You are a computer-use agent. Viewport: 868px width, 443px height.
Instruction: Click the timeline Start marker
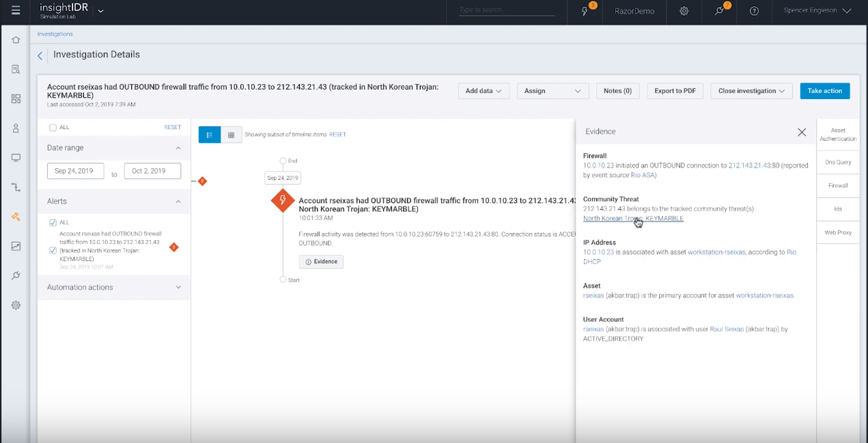pyautogui.click(x=283, y=280)
